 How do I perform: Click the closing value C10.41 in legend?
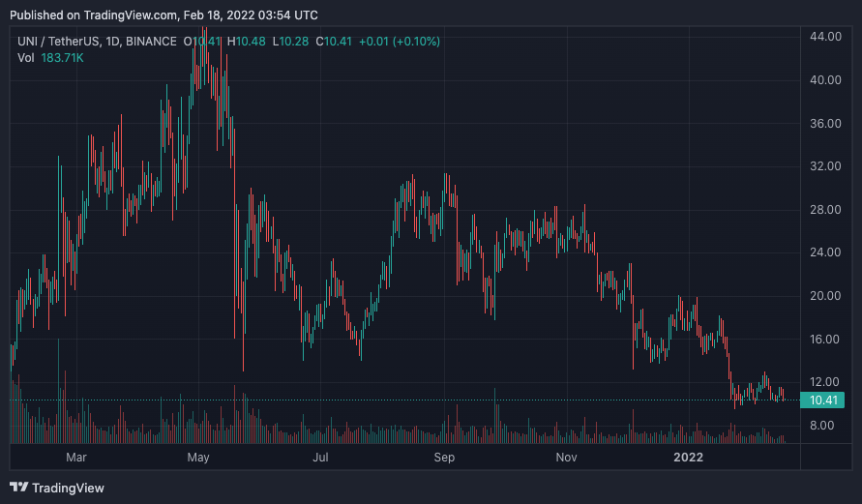click(x=334, y=42)
